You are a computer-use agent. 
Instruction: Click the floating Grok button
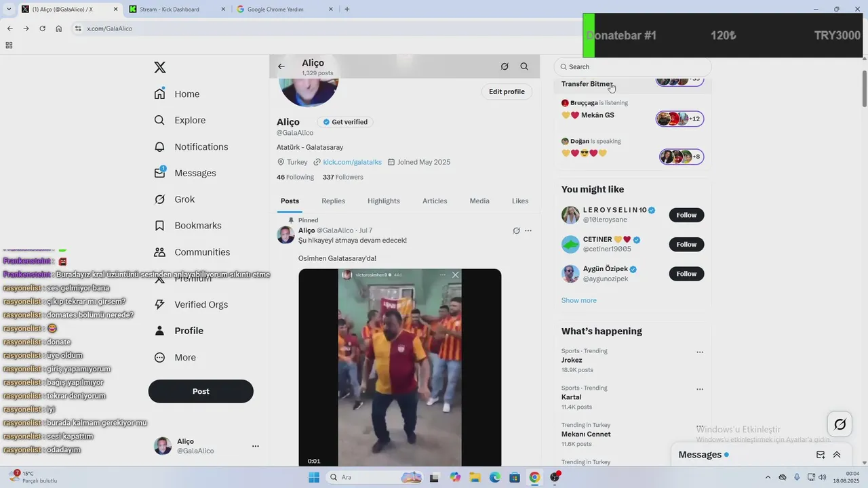(x=840, y=424)
